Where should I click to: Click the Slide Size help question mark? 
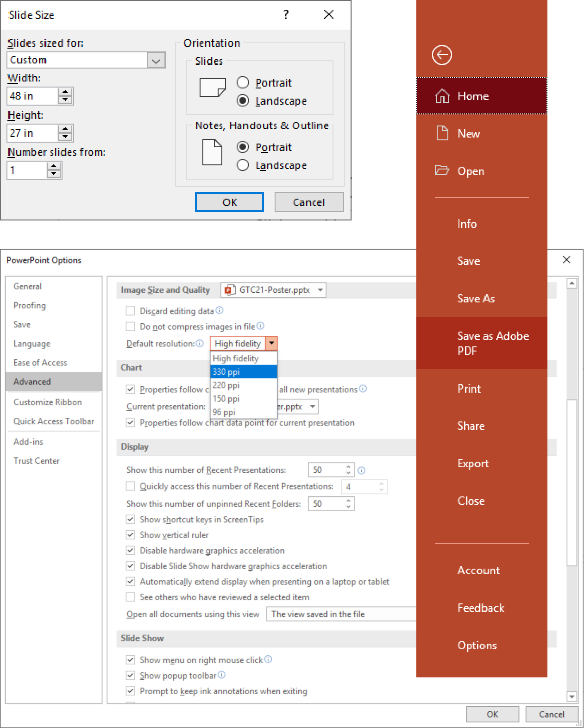pos(286,15)
